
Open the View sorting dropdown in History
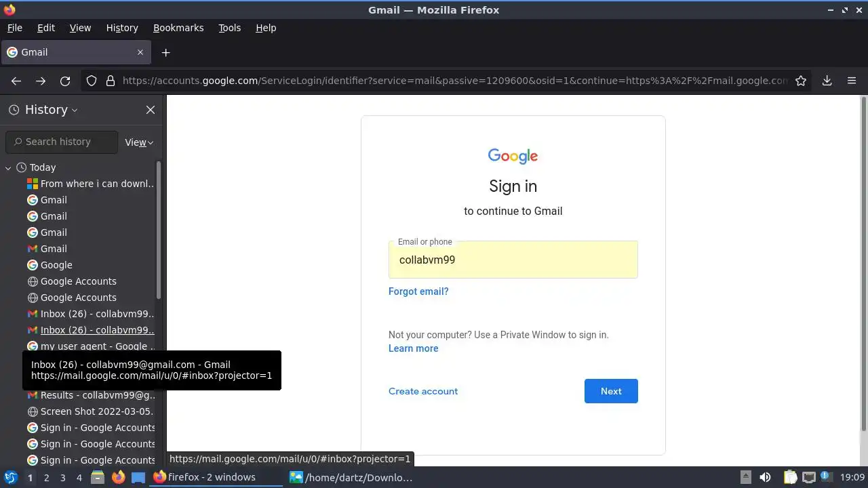[x=139, y=142]
